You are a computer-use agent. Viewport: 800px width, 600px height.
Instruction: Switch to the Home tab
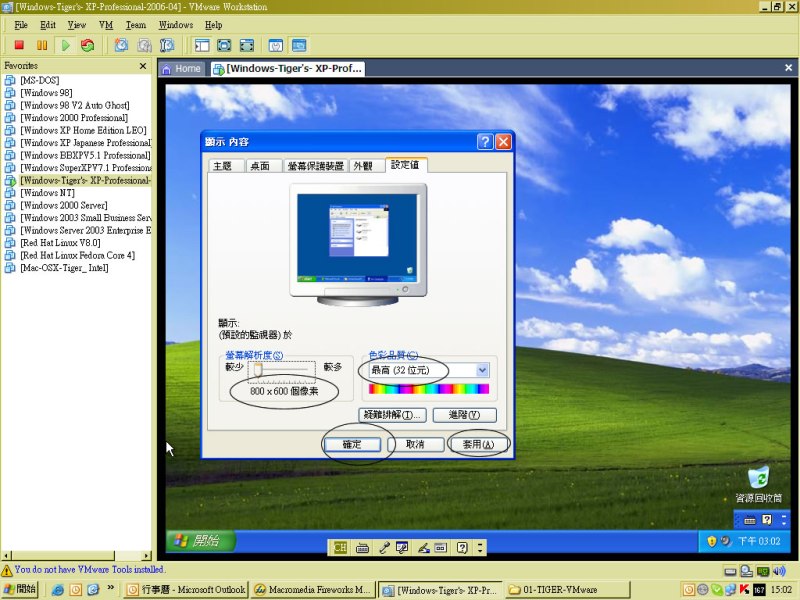(182, 68)
